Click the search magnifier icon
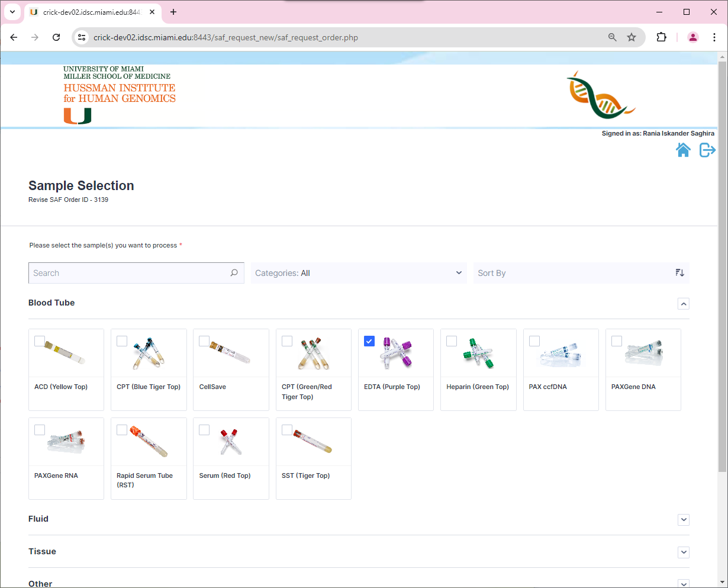This screenshot has height=588, width=728. pyautogui.click(x=234, y=272)
